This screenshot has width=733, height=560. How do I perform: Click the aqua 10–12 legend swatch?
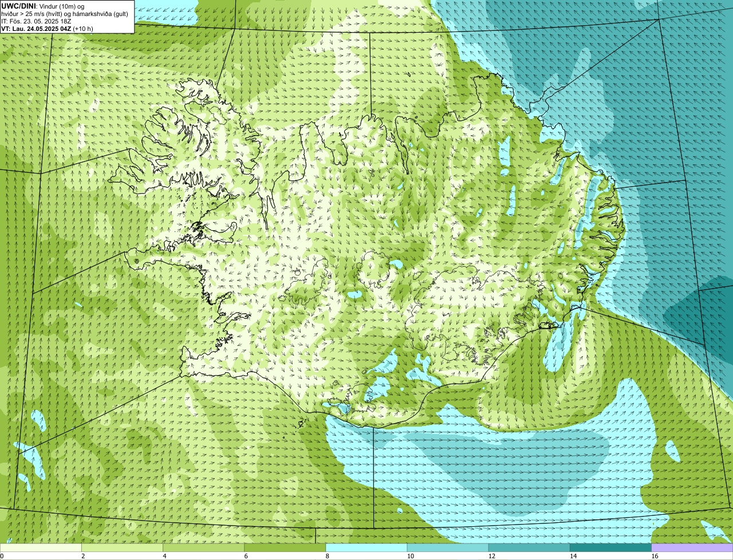[x=448, y=547]
